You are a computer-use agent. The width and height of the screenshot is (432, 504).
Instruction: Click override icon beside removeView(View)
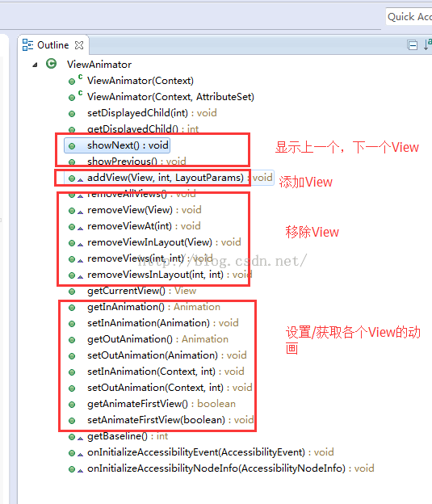click(x=80, y=212)
